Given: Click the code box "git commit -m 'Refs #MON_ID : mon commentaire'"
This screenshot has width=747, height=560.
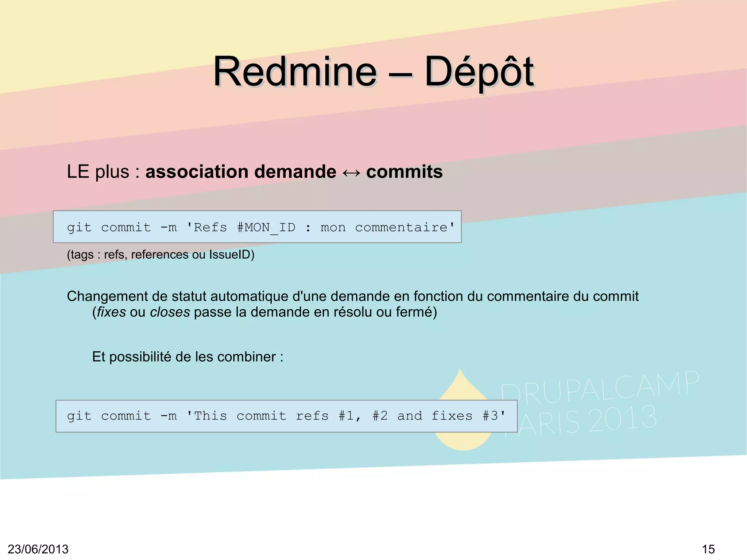Looking at the screenshot, I should click(257, 227).
